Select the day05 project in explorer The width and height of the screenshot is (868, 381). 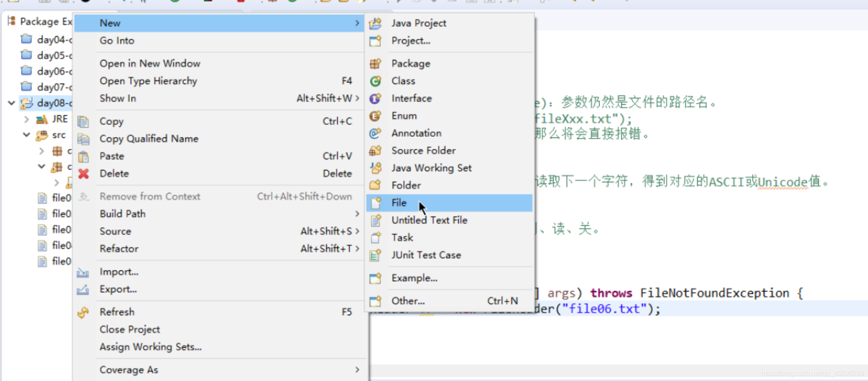point(46,55)
